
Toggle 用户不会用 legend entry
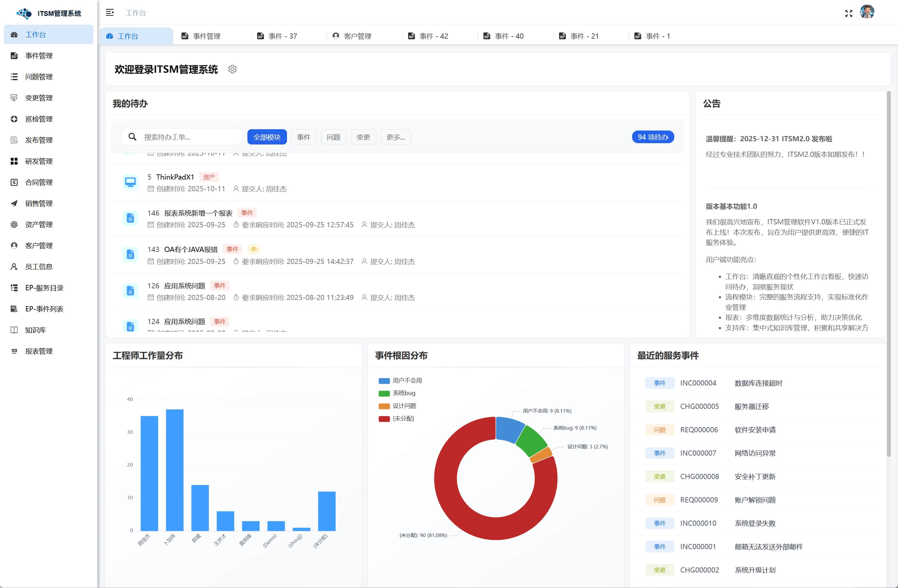tap(400, 381)
